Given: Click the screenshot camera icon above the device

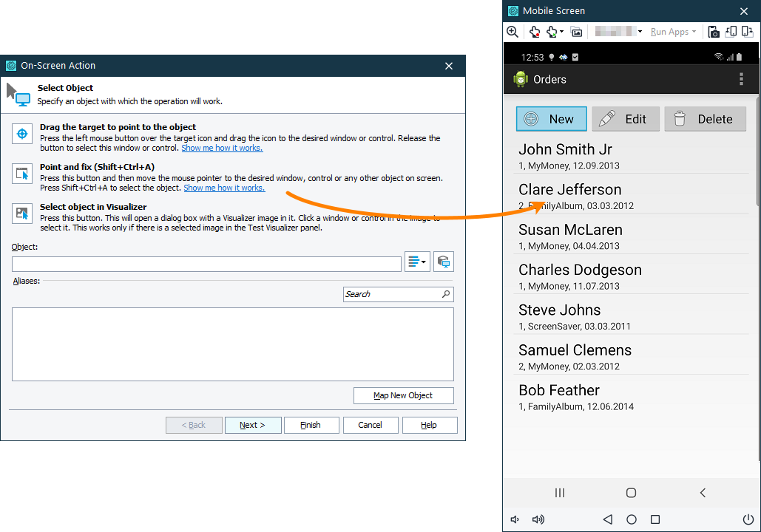Looking at the screenshot, I should pos(714,32).
